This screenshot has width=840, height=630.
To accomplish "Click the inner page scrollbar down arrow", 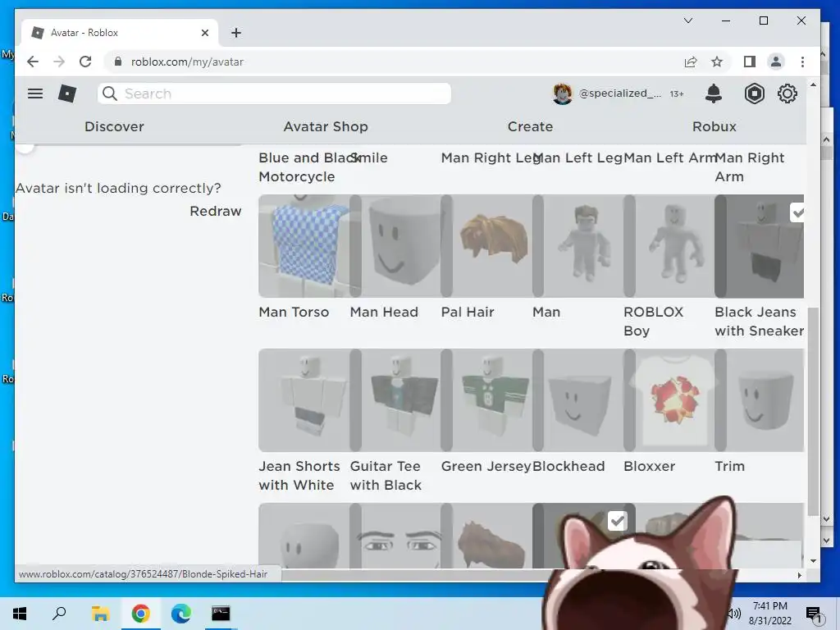I will point(813,561).
